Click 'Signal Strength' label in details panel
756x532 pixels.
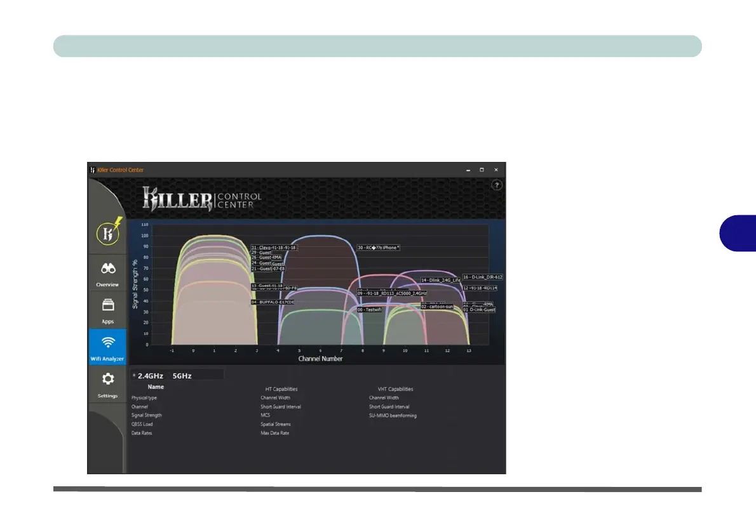pyautogui.click(x=147, y=415)
